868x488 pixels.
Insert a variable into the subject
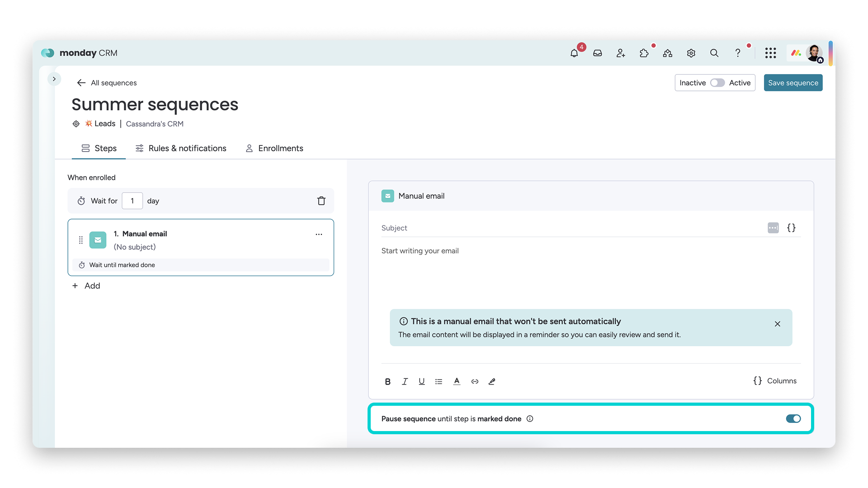point(791,228)
